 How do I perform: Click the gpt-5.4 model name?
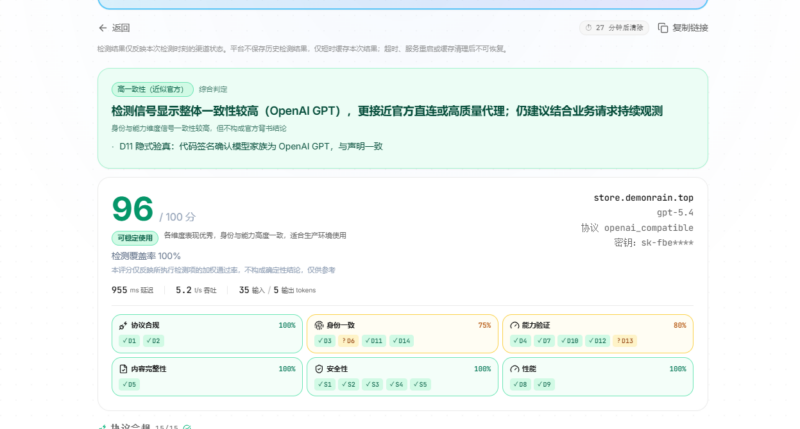pyautogui.click(x=675, y=213)
